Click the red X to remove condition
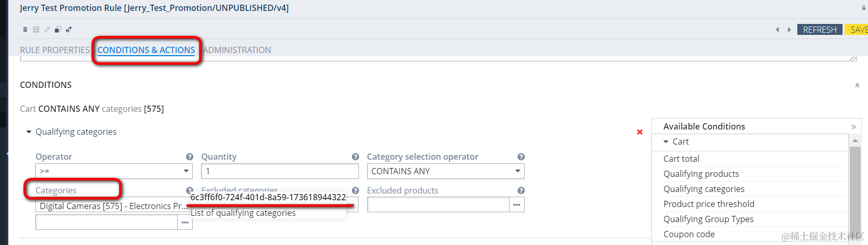The image size is (868, 245). [x=639, y=132]
